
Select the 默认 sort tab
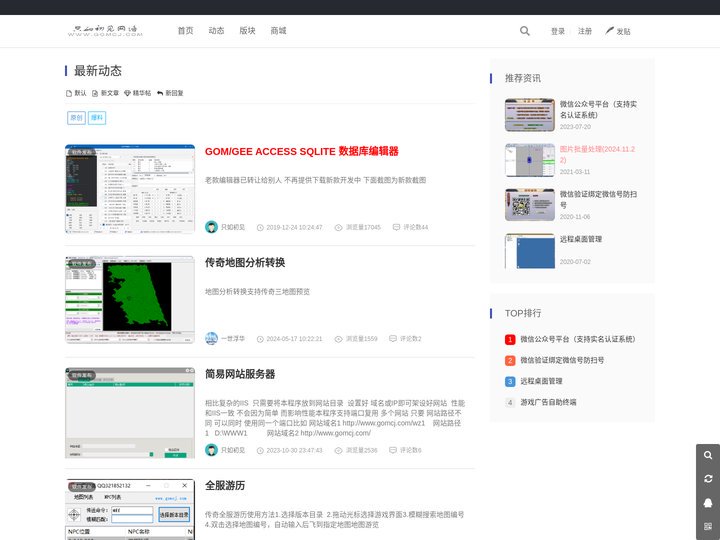pos(76,93)
